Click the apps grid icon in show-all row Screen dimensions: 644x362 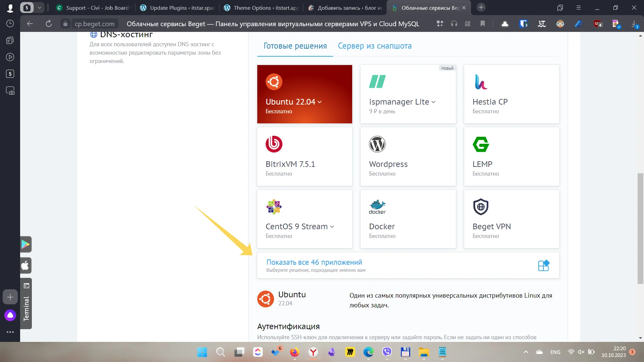543,265
